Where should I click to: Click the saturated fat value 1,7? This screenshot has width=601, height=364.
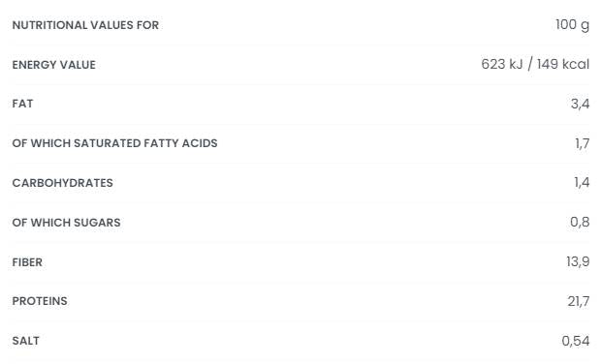[583, 143]
